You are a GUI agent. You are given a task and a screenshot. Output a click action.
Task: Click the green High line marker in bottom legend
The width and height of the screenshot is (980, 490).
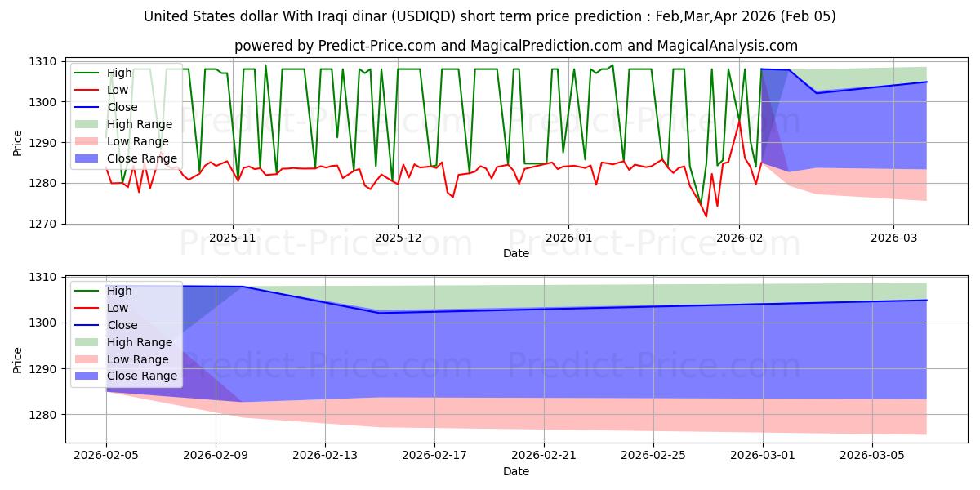89,291
